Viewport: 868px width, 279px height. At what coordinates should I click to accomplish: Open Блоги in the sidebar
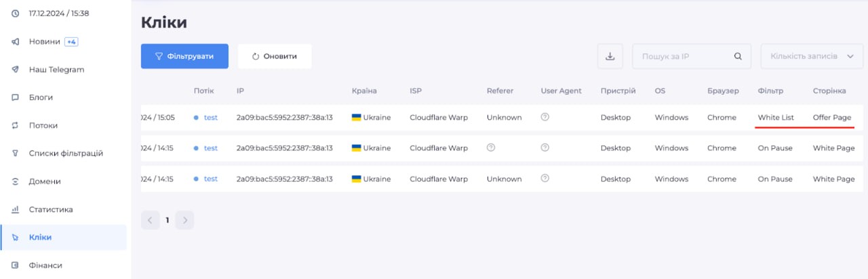[41, 98]
